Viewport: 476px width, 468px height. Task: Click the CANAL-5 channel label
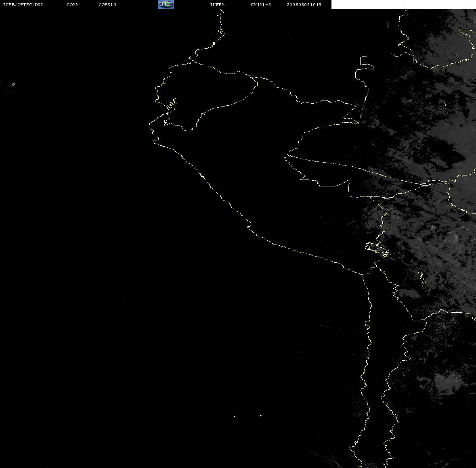click(261, 4)
